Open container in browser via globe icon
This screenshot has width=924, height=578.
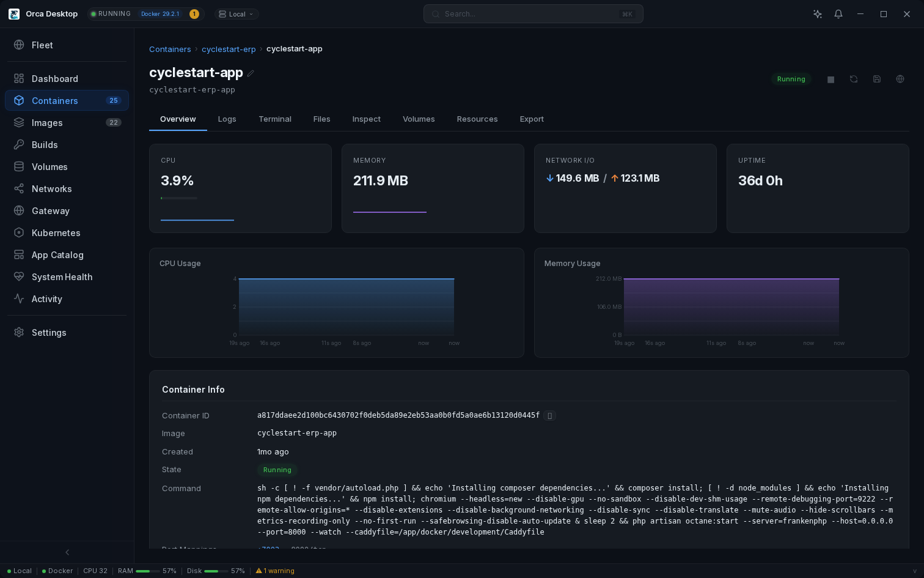[900, 79]
